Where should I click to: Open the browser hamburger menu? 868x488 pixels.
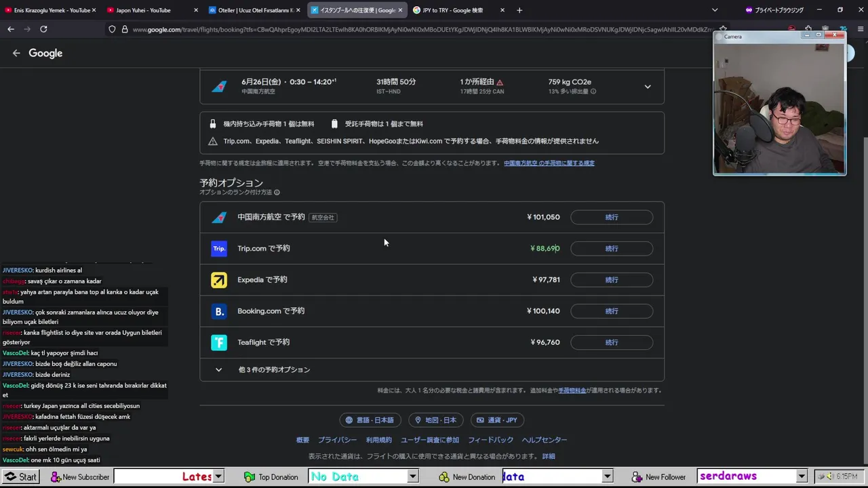[x=861, y=29]
